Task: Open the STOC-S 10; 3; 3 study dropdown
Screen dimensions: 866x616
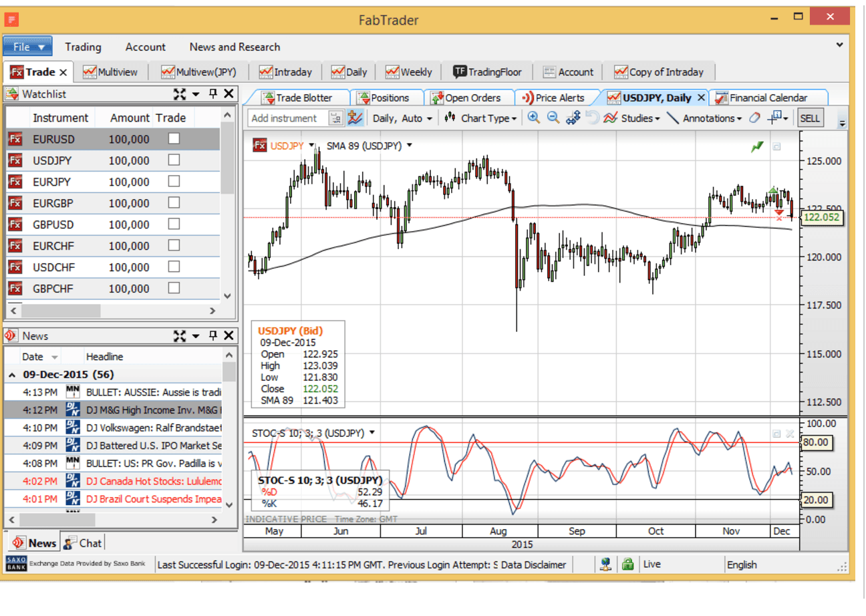Action: click(x=372, y=433)
